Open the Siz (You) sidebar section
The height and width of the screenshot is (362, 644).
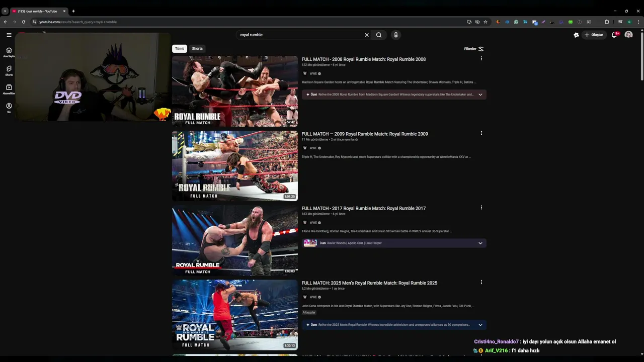9,108
